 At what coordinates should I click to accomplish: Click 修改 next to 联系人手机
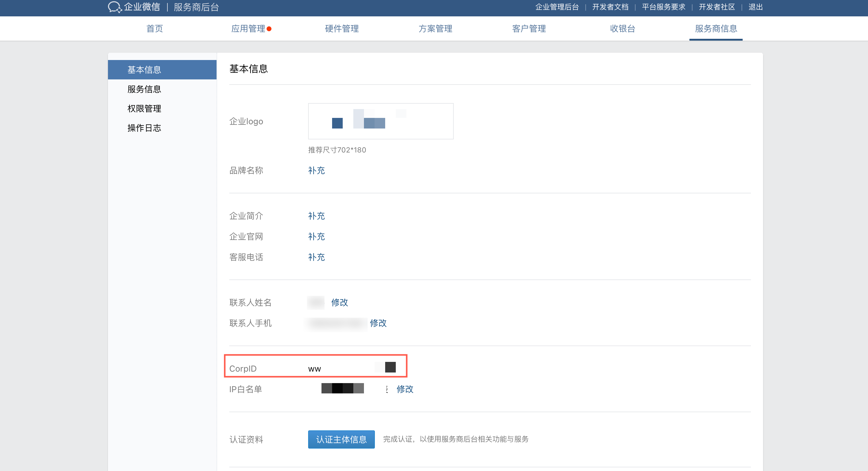(378, 323)
